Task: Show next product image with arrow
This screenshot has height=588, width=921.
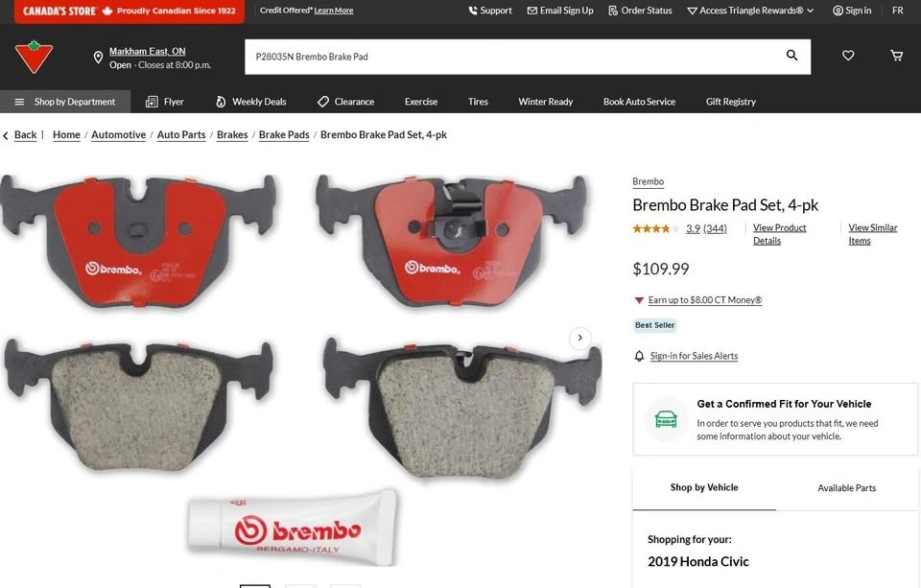Action: pos(579,338)
